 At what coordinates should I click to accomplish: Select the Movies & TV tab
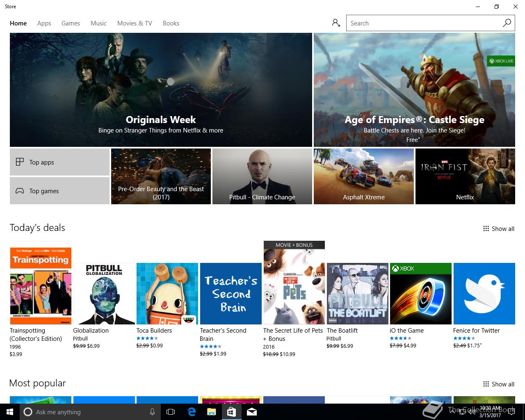tap(135, 23)
